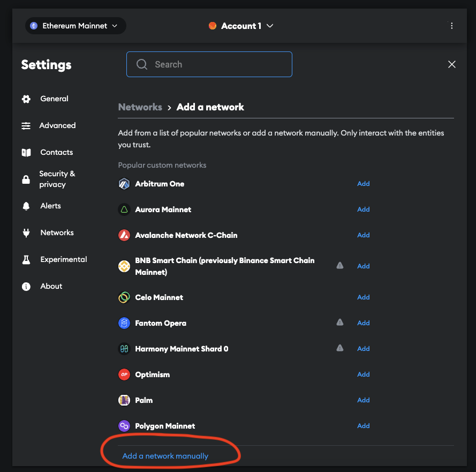Click the Polygon Mainnet logo
476x472 pixels.
124,425
